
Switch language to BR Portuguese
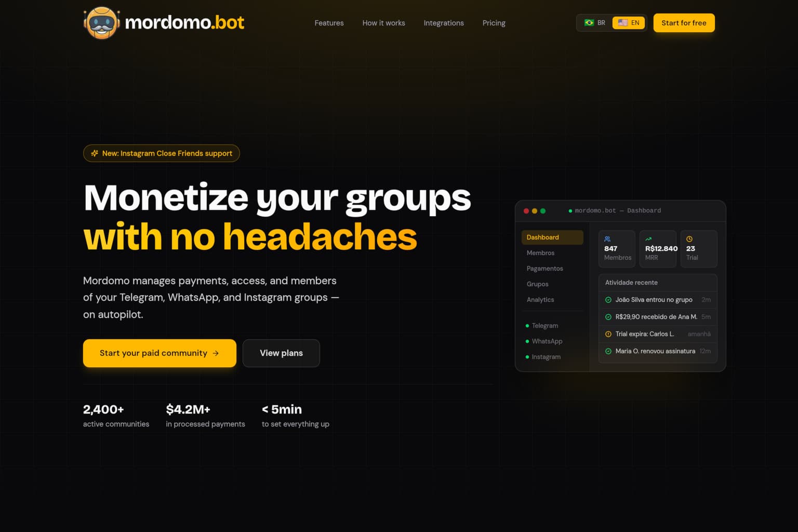pos(595,23)
